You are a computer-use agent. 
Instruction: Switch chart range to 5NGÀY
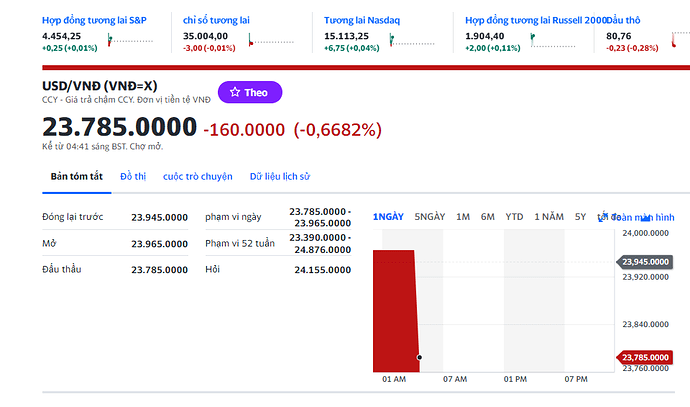[x=430, y=217]
